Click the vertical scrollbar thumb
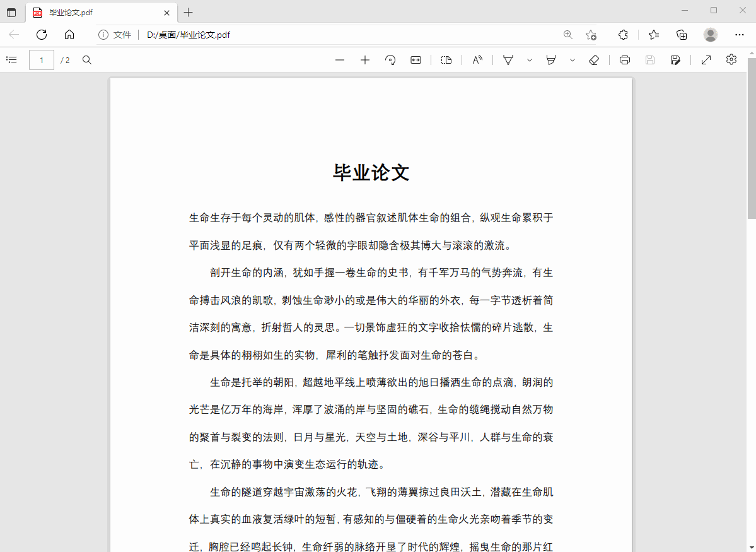756x552 pixels. click(751, 139)
